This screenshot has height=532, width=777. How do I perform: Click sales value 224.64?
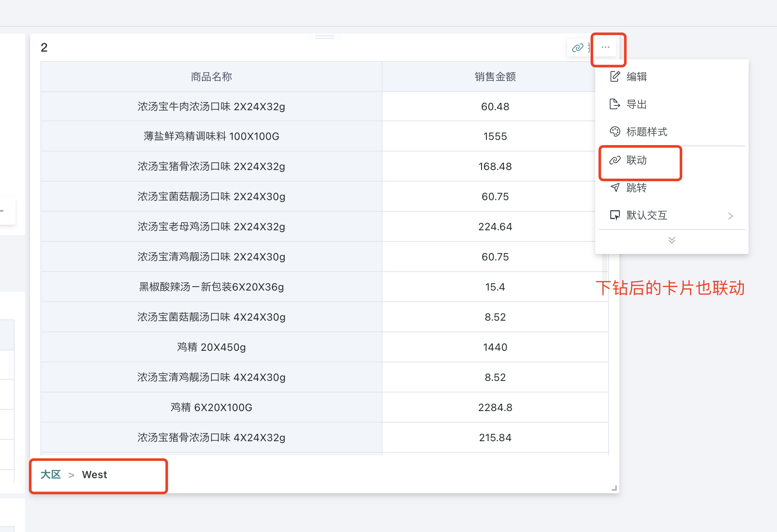tap(495, 227)
